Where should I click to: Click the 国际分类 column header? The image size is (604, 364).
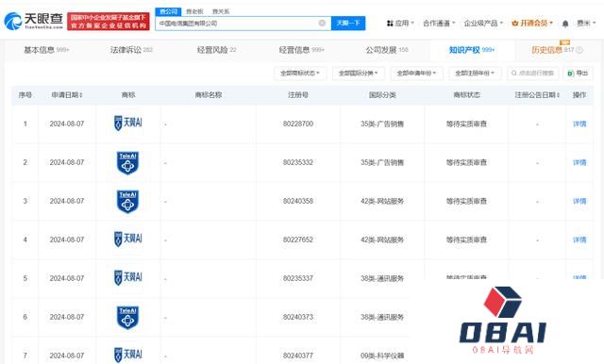tap(382, 94)
